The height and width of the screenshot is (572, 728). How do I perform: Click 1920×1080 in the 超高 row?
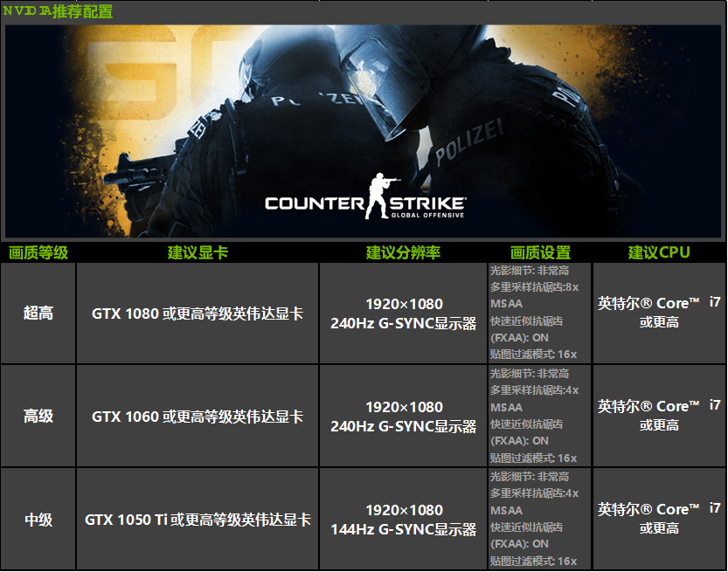(404, 304)
